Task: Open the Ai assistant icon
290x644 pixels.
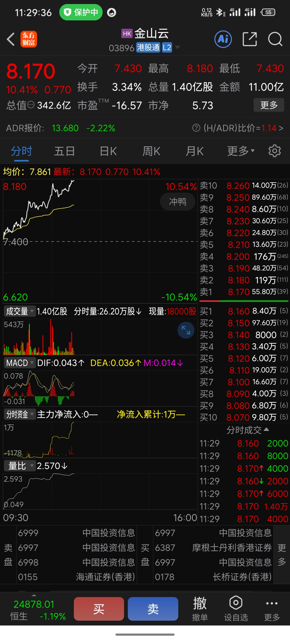Action: tap(223, 39)
